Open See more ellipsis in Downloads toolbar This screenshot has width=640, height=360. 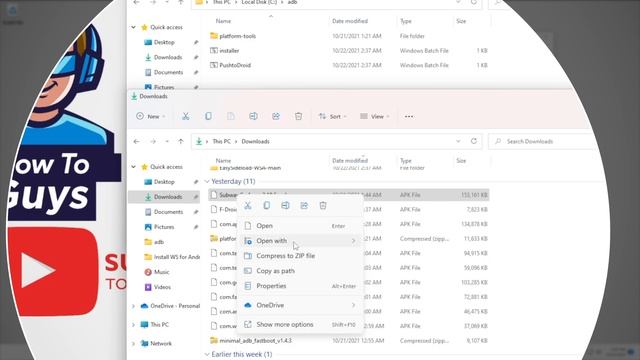coord(409,116)
